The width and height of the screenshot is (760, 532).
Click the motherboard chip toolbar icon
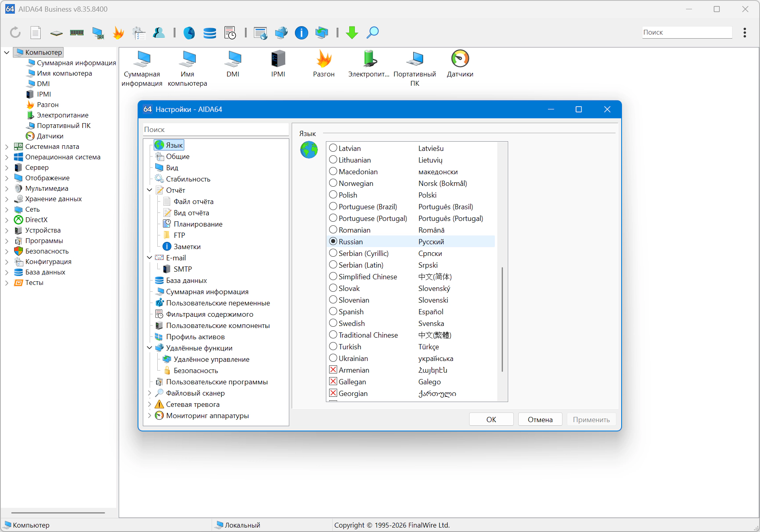[x=56, y=33]
